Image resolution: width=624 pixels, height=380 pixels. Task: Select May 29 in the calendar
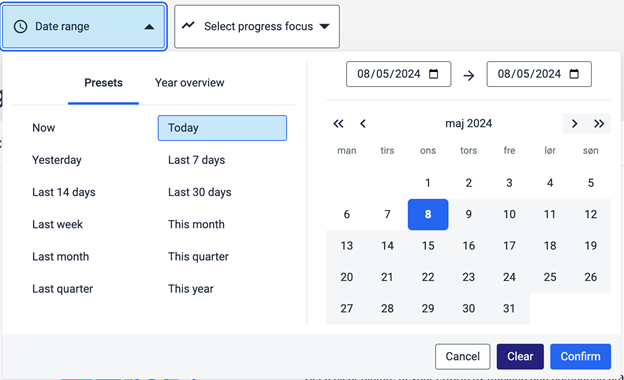[428, 309]
